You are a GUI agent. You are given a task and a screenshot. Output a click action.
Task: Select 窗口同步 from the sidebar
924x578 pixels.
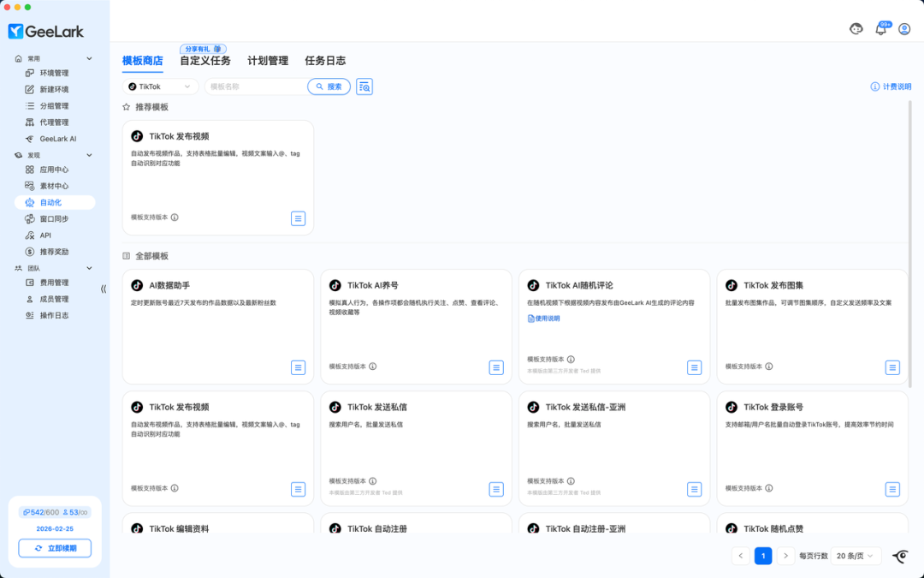(x=55, y=218)
